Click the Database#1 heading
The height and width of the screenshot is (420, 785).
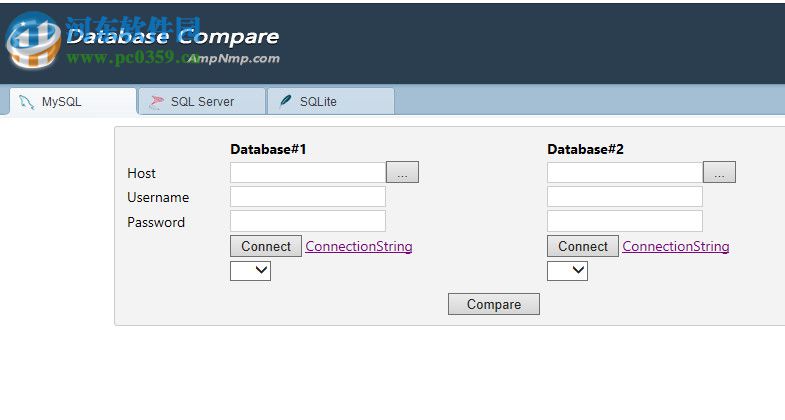point(268,149)
